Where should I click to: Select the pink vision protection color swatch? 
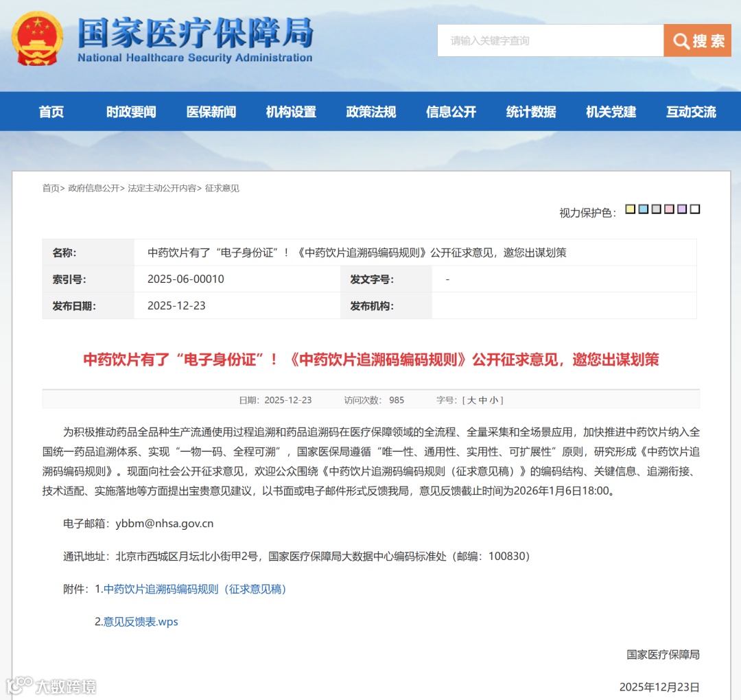click(669, 209)
